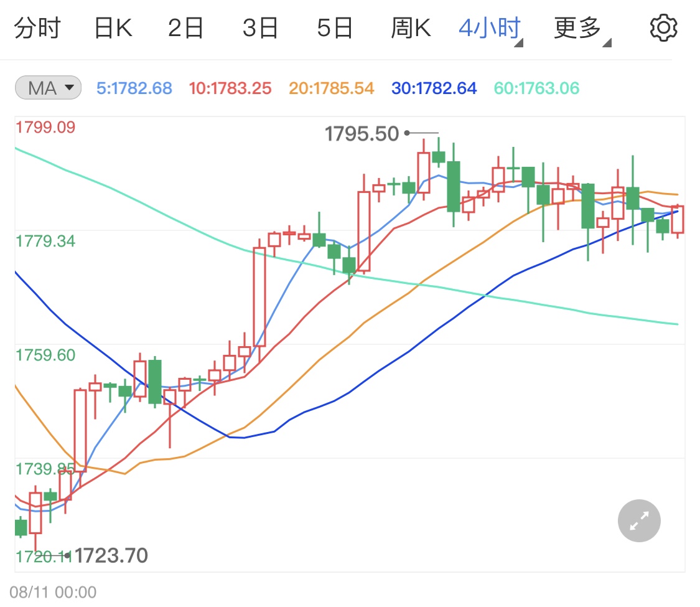Switch to 分时 timeline tab
Viewport: 700px width, 607px height.
tap(37, 27)
